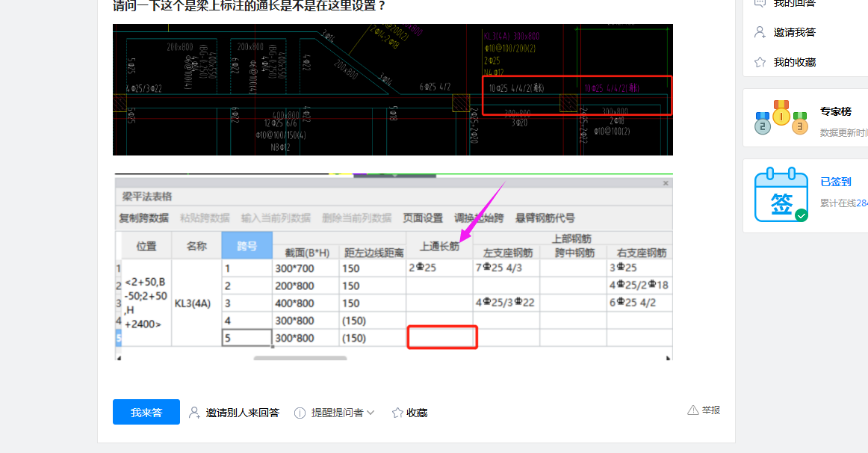
Task: Click the speech bubble icon beside 我的回答
Action: pos(760,3)
